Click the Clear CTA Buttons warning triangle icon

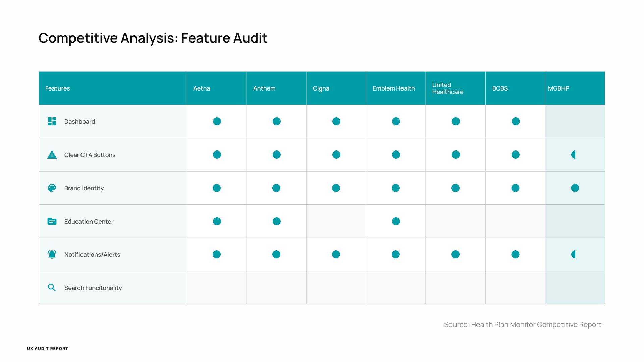coord(52,155)
